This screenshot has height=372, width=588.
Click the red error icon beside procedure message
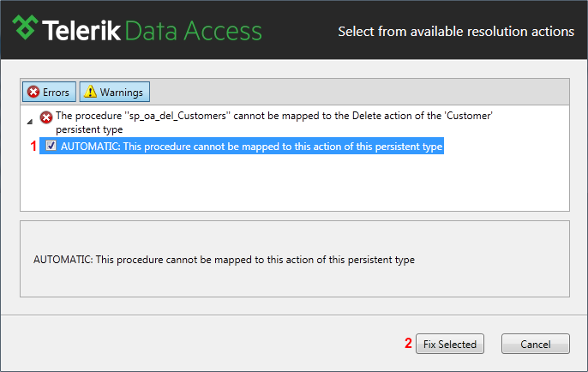tap(46, 117)
